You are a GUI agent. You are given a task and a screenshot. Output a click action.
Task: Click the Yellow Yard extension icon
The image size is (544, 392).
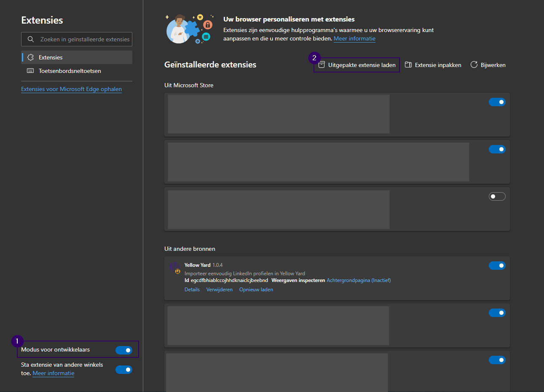[175, 268]
